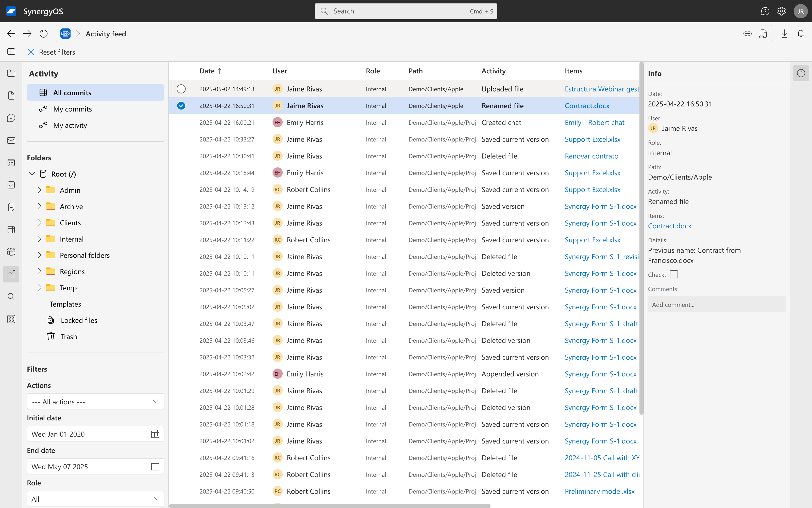Click the Add comment field
The height and width of the screenshot is (508, 812).
tap(716, 304)
